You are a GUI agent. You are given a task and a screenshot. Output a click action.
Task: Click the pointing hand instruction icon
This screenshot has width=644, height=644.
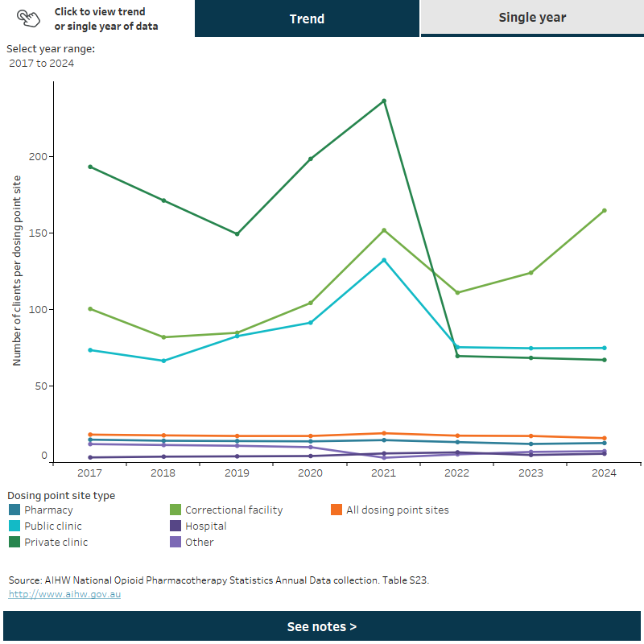[29, 18]
